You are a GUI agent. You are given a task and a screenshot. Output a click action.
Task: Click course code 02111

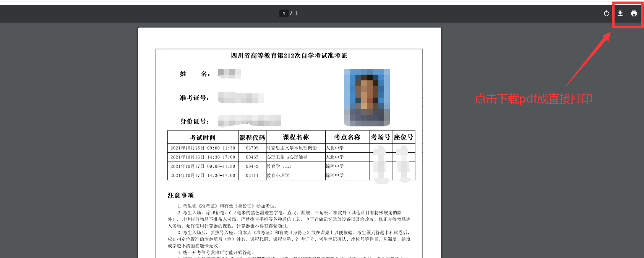point(252,175)
